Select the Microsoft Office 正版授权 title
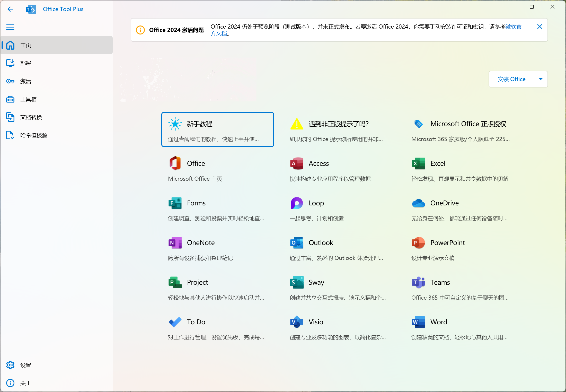 click(x=468, y=124)
